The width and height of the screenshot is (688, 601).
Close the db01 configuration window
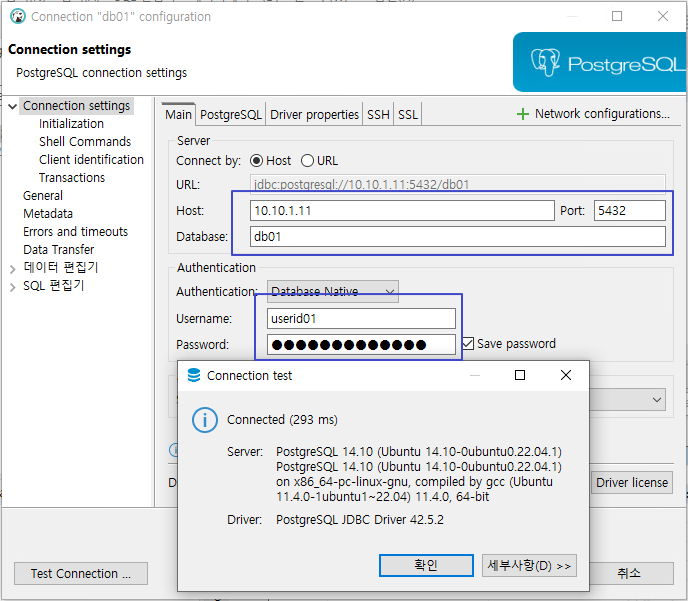(663, 16)
